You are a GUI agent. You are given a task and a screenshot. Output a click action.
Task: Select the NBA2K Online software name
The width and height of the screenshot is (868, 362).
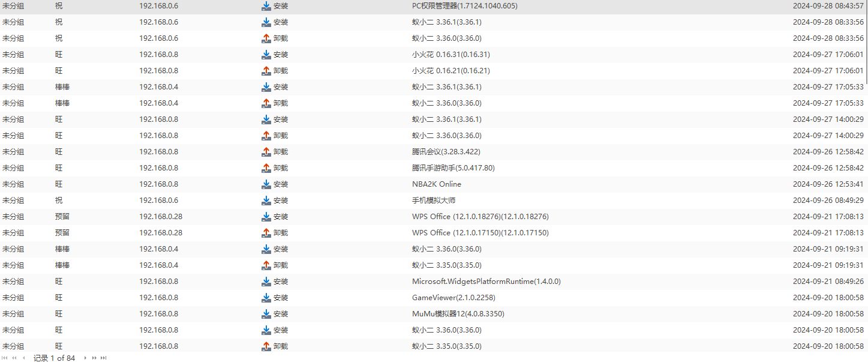tap(437, 184)
